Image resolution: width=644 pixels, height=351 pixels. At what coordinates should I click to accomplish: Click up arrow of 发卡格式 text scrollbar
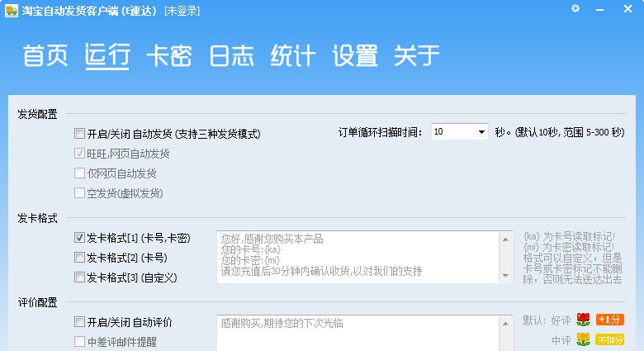(505, 240)
